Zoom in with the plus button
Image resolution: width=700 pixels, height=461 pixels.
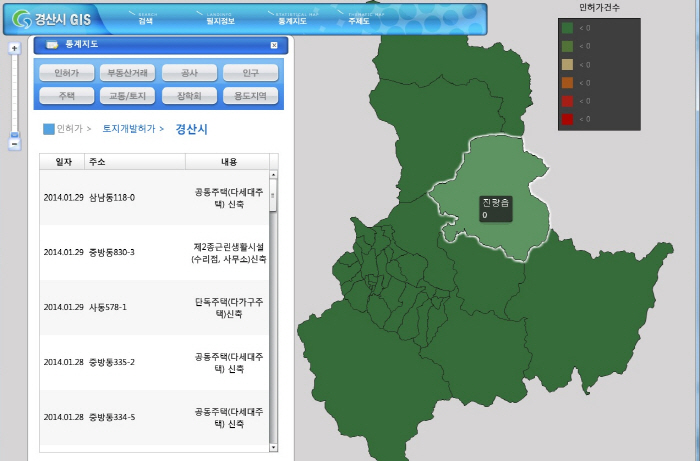click(14, 48)
